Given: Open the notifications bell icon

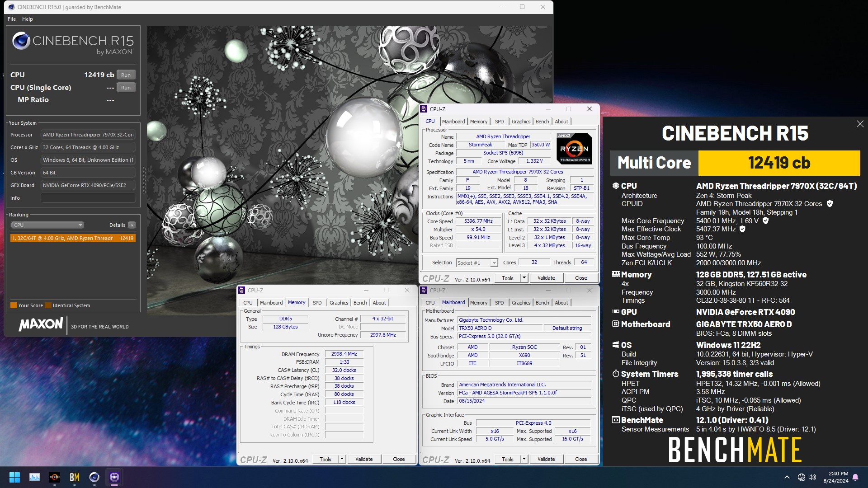Looking at the screenshot, I should point(855,477).
